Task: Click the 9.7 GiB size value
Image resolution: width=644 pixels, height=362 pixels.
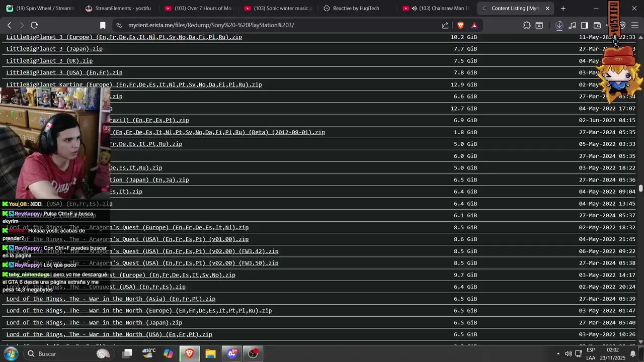Action: click(x=465, y=275)
